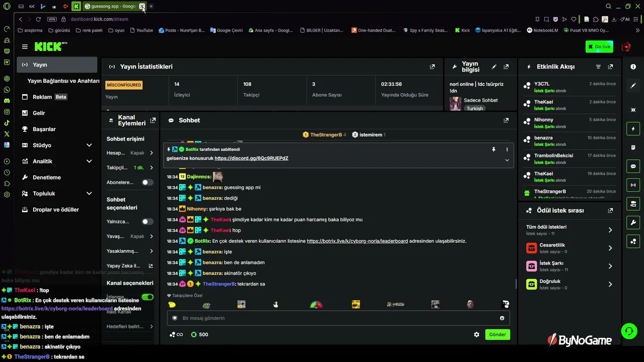Viewport: 644px width, 362px height.
Task: Click the pencil icon in right toolbar
Action: pos(633,86)
